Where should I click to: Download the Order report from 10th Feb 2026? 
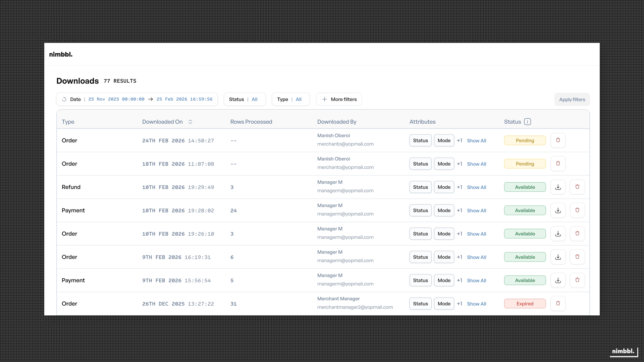point(558,233)
